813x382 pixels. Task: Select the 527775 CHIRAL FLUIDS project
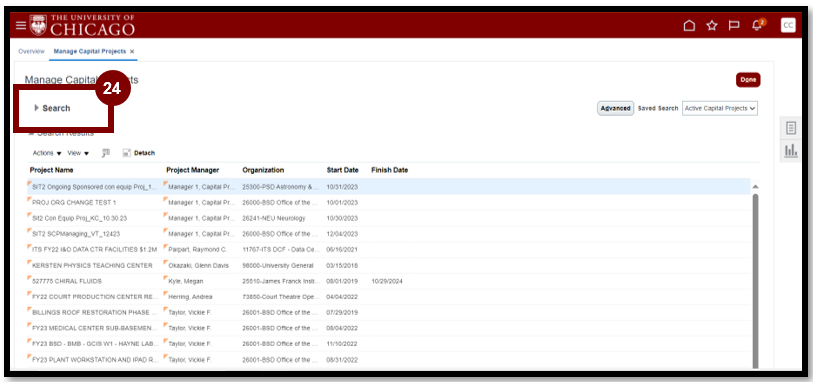tap(66, 281)
